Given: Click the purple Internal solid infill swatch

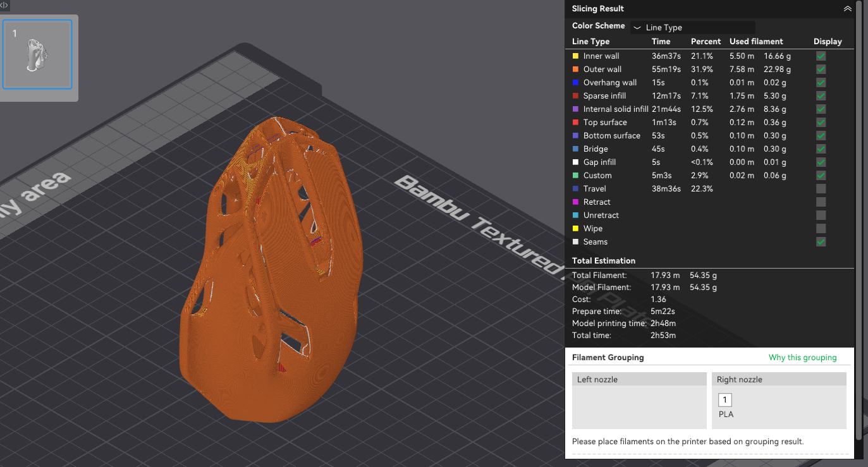Looking at the screenshot, I should (575, 109).
